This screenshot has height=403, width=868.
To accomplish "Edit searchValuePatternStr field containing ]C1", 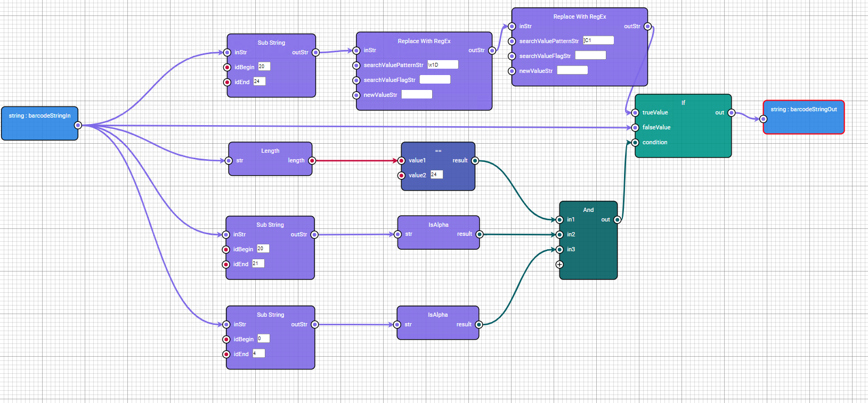I will coord(598,40).
